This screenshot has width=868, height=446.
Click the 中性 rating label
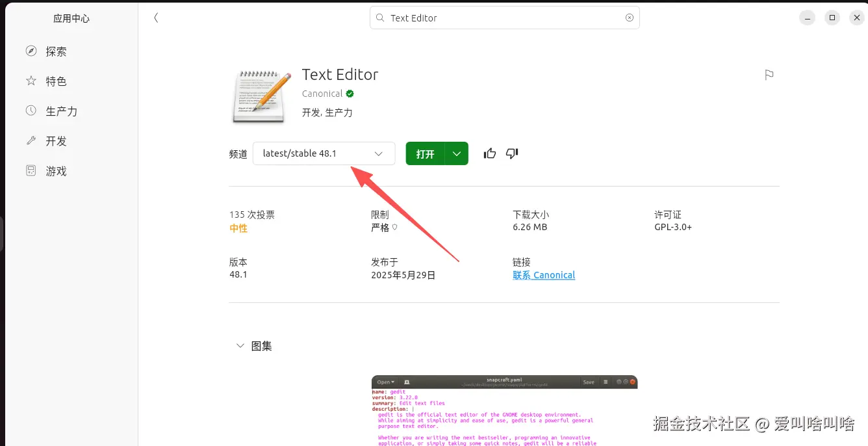238,228
